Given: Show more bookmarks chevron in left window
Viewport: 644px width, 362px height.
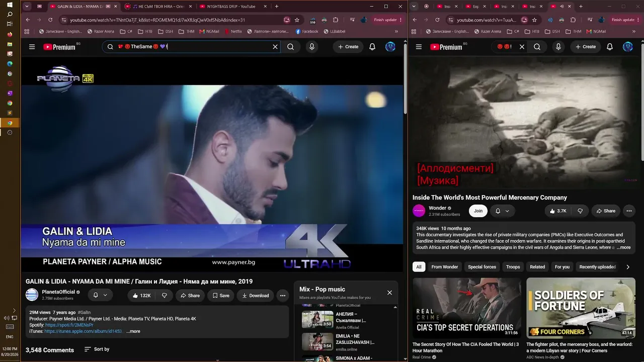Looking at the screenshot, I should [x=396, y=31].
